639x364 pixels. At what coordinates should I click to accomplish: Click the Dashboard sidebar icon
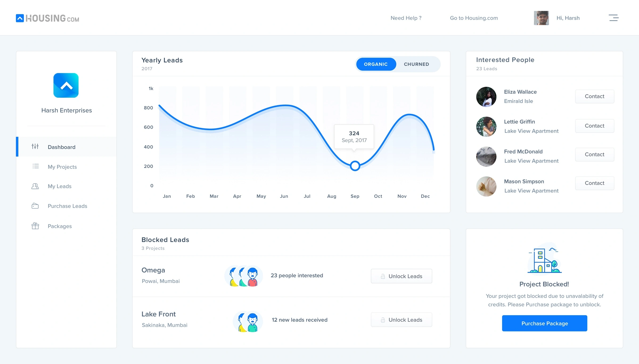[35, 147]
